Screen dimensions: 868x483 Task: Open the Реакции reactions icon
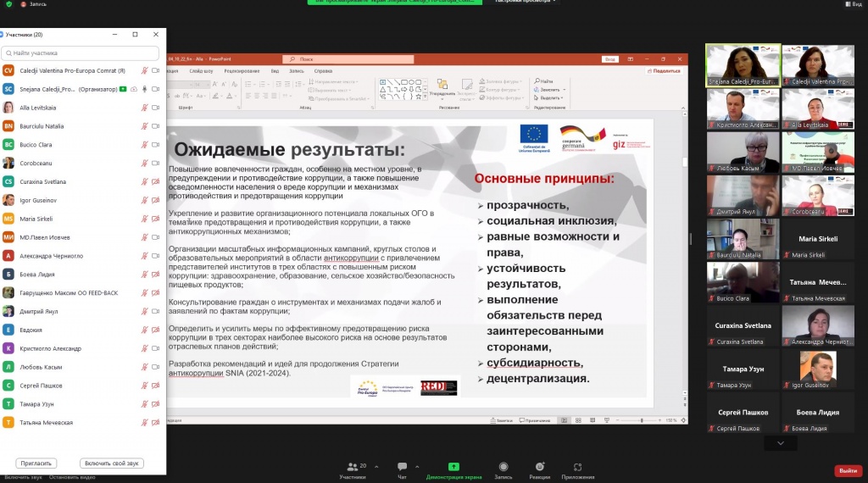(x=540, y=467)
